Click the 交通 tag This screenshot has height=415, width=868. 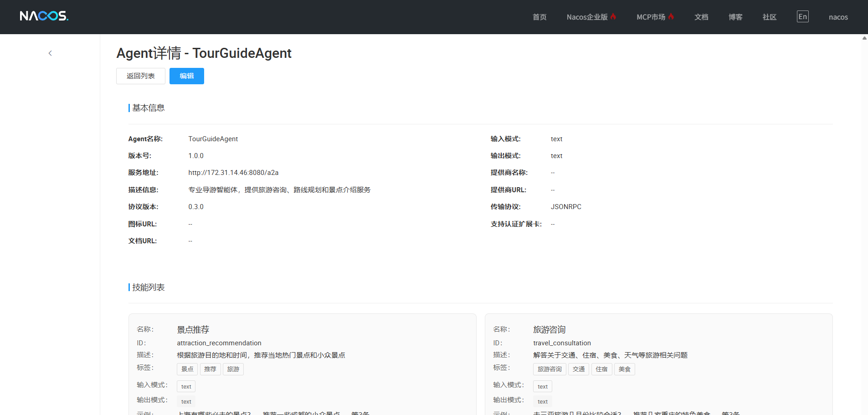[579, 369]
